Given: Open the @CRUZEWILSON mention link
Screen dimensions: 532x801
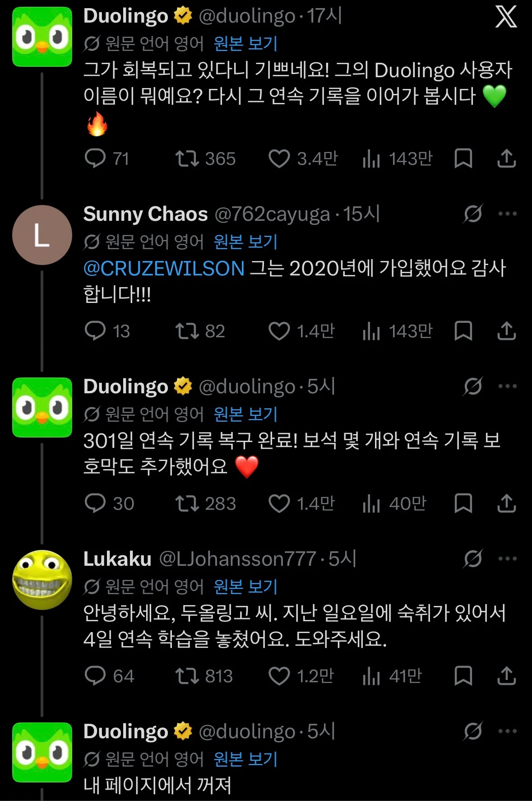Looking at the screenshot, I should (x=164, y=268).
